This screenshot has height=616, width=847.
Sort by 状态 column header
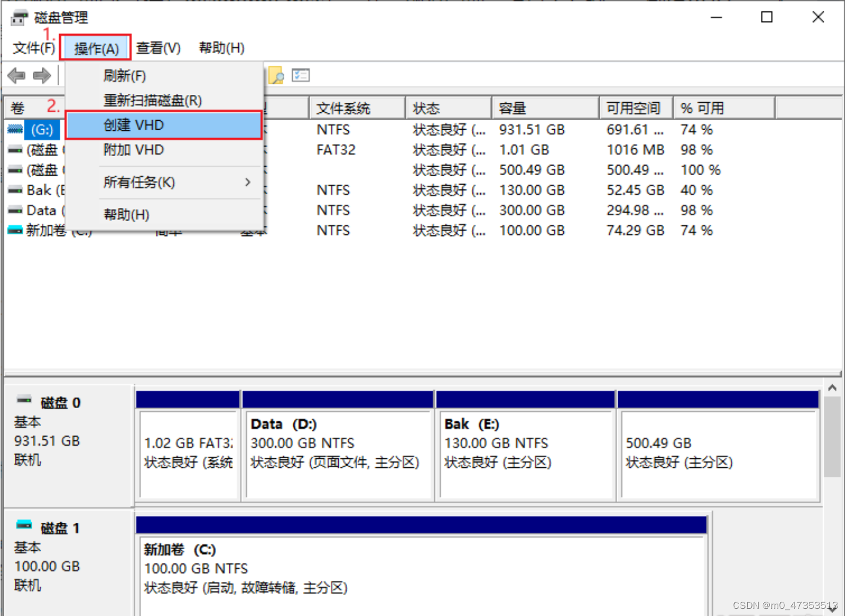click(449, 108)
